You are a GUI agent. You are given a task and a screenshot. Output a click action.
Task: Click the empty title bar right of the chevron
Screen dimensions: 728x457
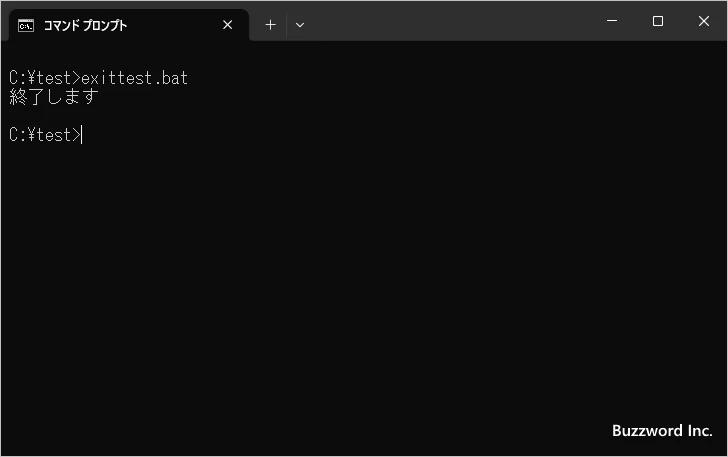point(450,21)
